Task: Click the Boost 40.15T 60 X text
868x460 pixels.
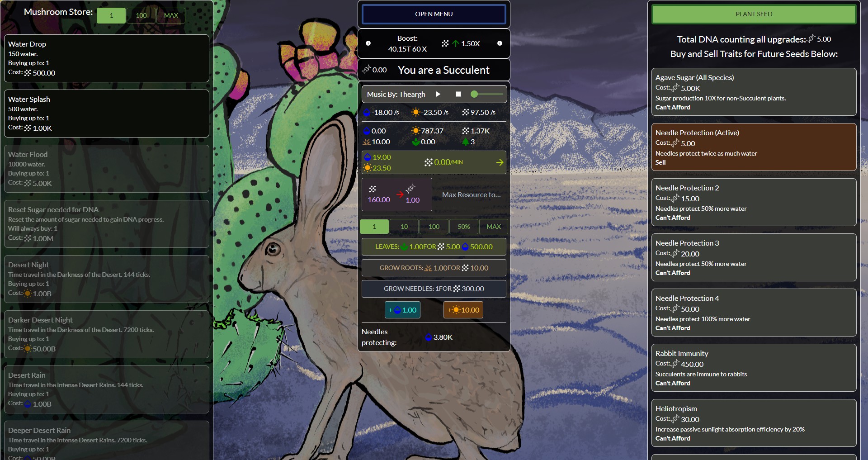Action: tap(407, 43)
